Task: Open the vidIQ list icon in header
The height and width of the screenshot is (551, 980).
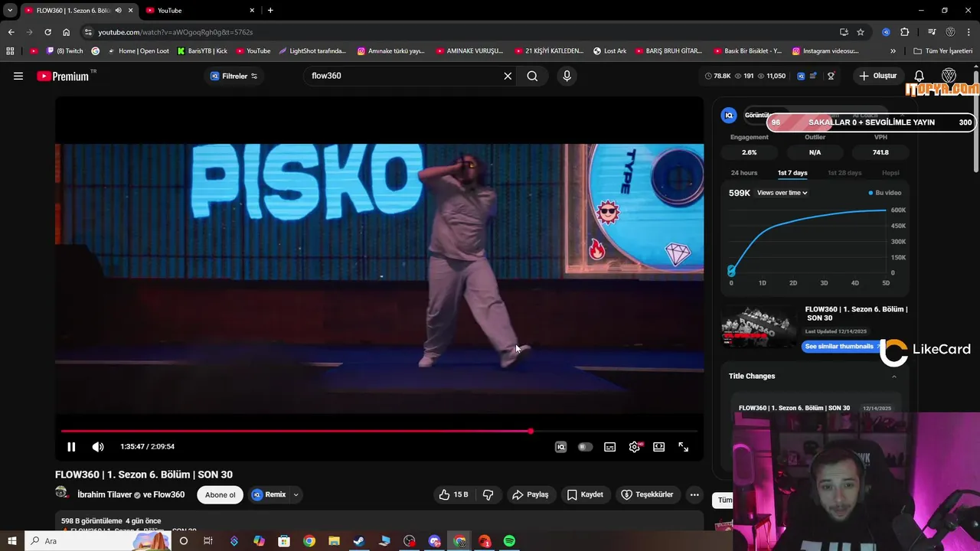Action: point(813,76)
